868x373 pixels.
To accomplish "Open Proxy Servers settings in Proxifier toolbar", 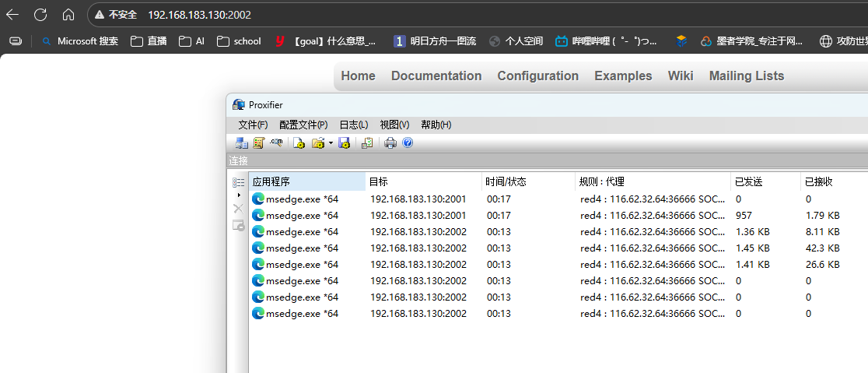I will pyautogui.click(x=241, y=143).
